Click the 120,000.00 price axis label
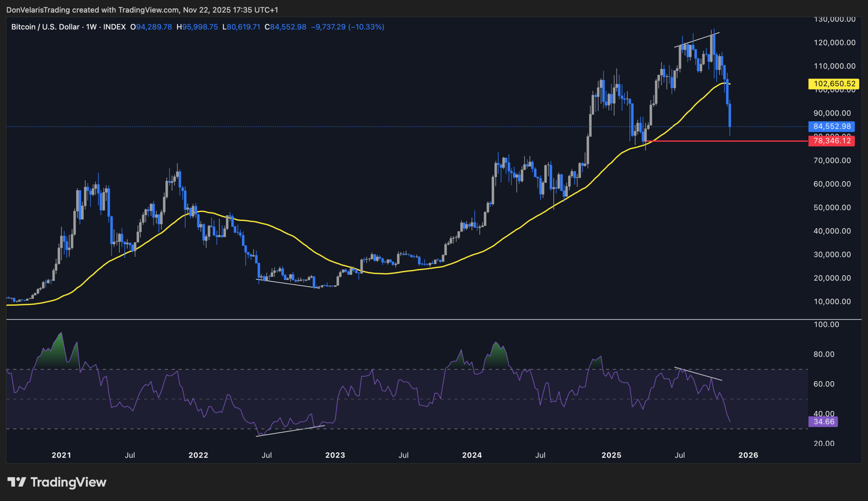868x501 pixels. coord(834,43)
